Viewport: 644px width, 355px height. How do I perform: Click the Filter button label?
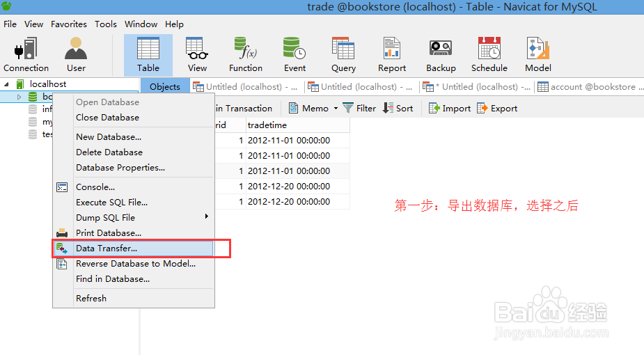point(366,109)
